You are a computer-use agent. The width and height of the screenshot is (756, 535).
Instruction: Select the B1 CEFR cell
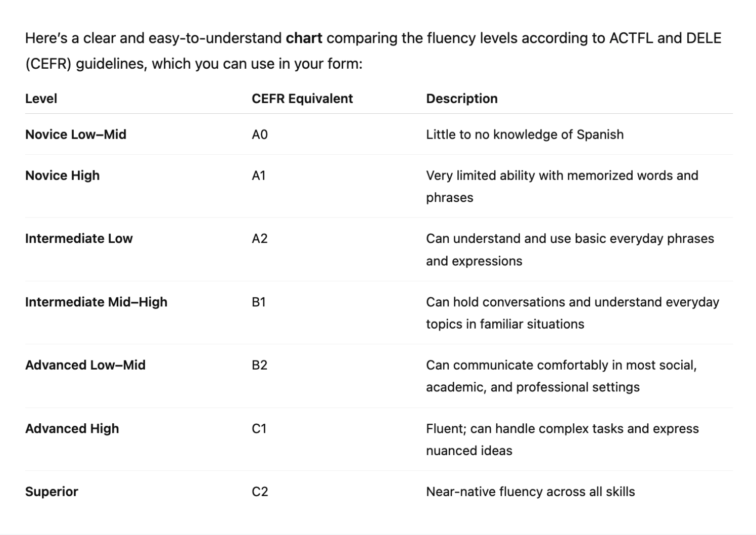click(259, 302)
